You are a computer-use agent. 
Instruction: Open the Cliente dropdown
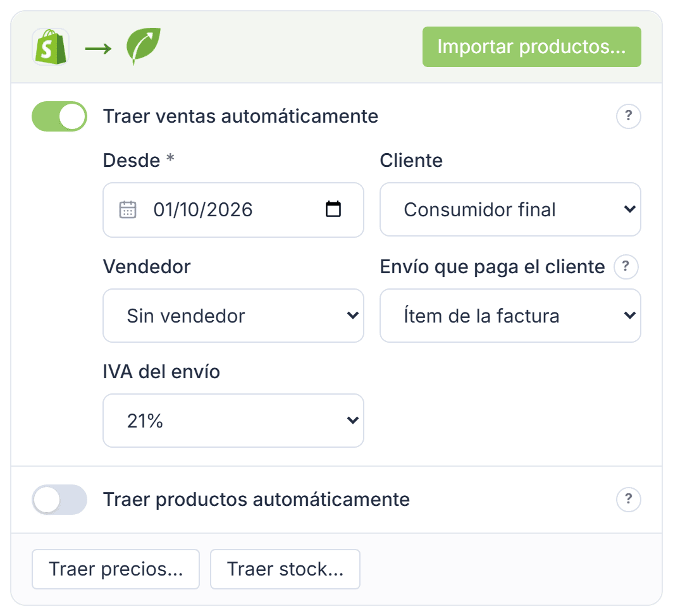click(510, 209)
